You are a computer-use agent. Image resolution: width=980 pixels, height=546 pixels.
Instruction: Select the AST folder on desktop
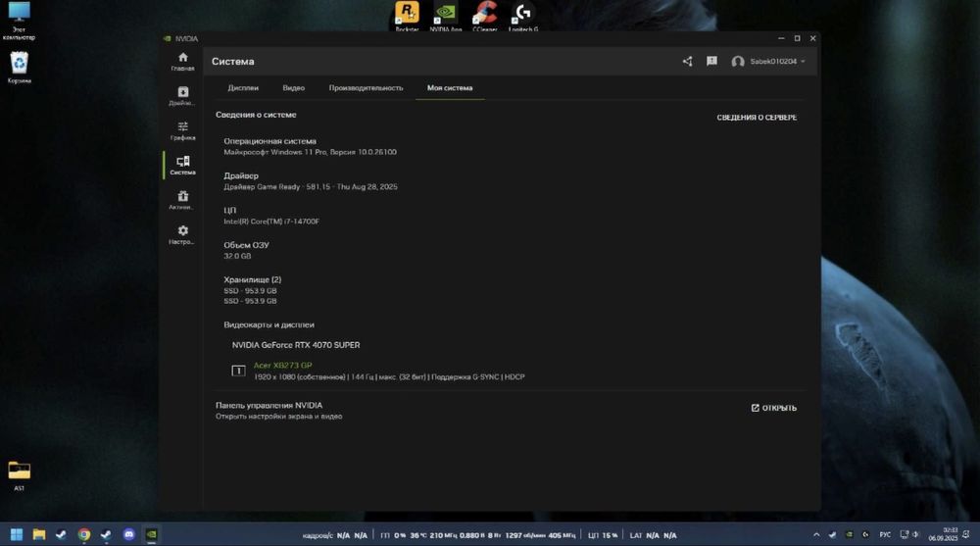tap(19, 476)
